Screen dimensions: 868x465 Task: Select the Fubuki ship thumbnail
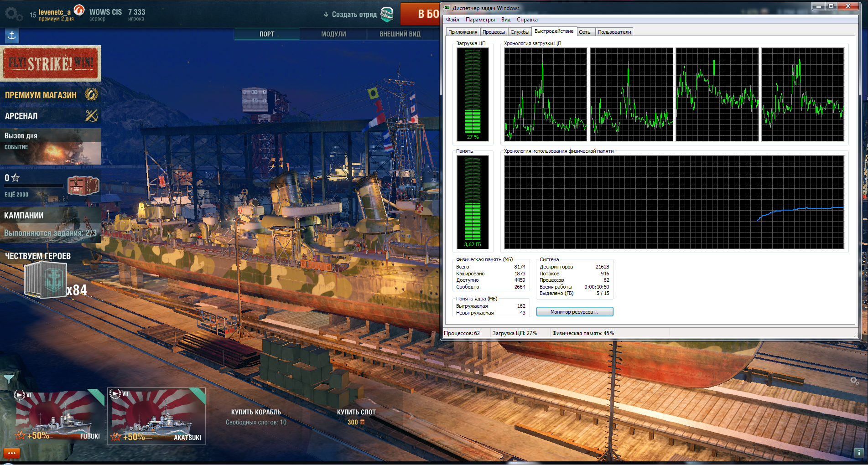tap(58, 416)
